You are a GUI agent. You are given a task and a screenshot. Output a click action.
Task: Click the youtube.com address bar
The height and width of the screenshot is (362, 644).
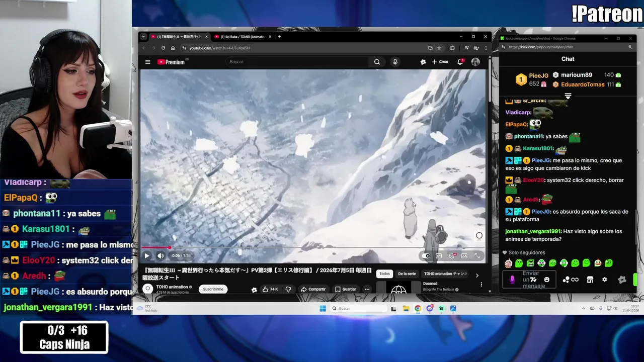coord(312,48)
